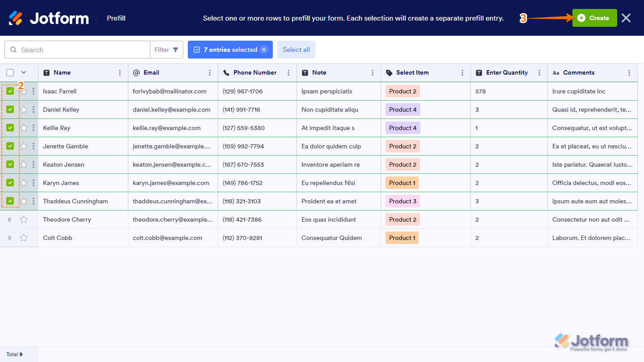This screenshot has height=362, width=644.
Task: Open the Filter dropdown
Action: pyautogui.click(x=166, y=50)
